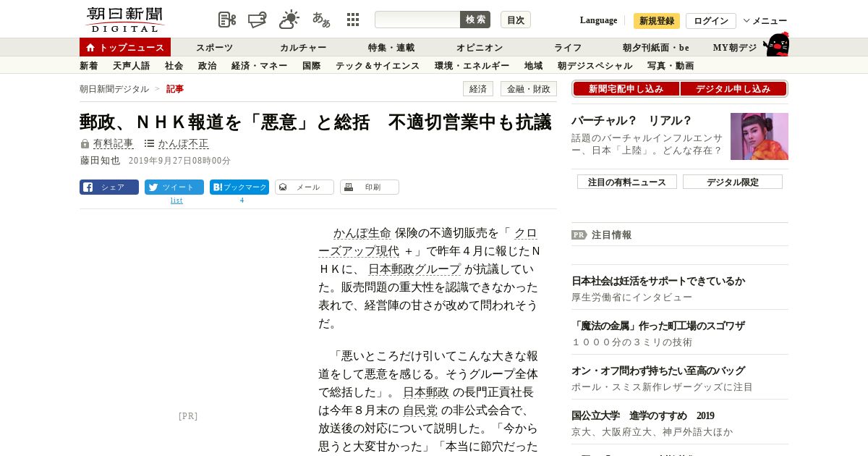Click the 検索 search button

click(475, 20)
